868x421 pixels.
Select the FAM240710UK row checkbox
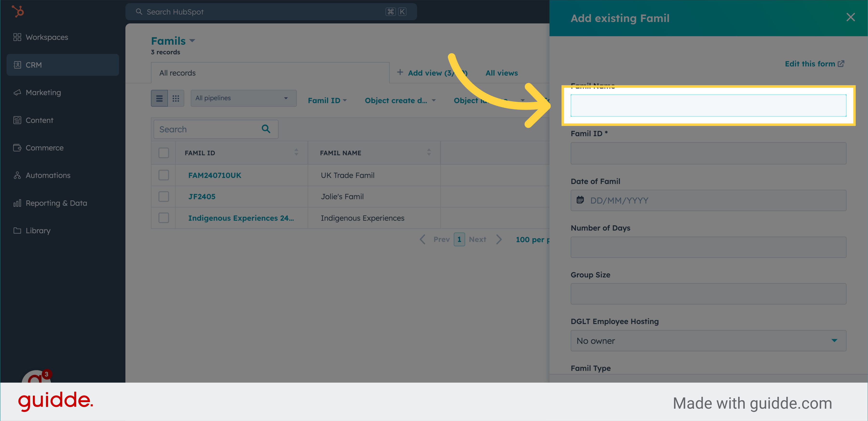click(164, 175)
